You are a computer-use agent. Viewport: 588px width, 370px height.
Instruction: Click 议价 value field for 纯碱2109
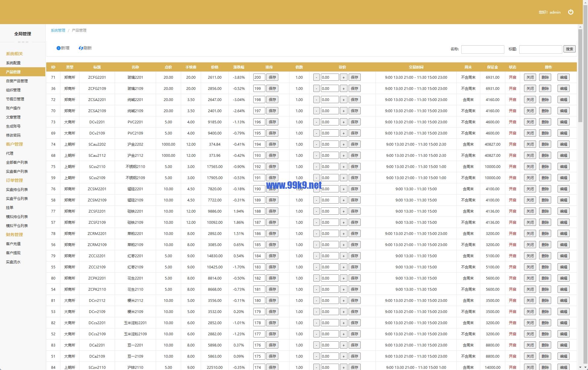330,111
